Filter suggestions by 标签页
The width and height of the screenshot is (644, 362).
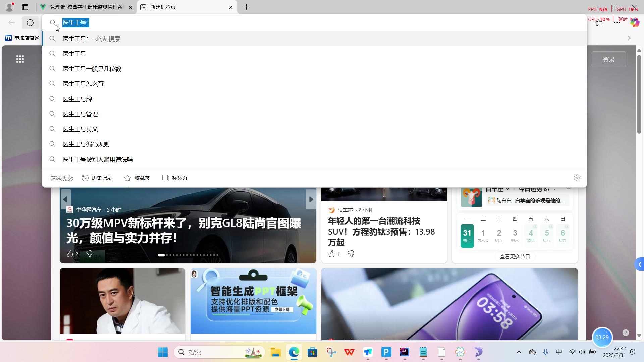[175, 178]
